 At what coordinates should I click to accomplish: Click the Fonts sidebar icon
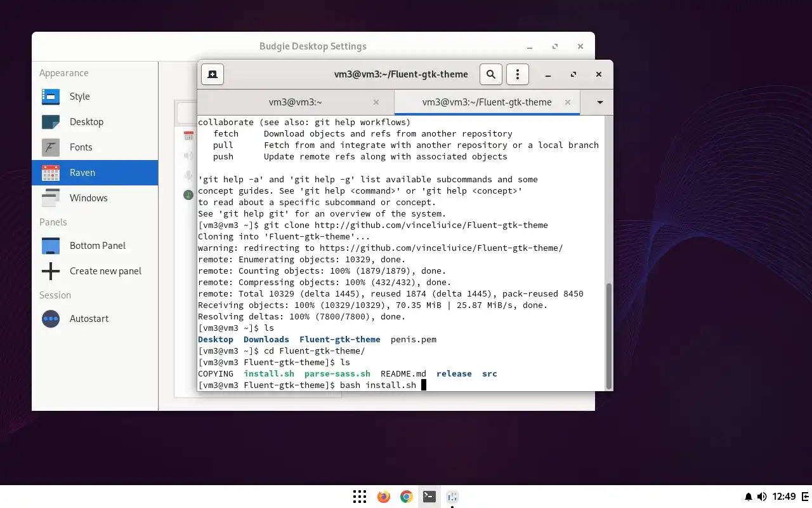point(51,147)
